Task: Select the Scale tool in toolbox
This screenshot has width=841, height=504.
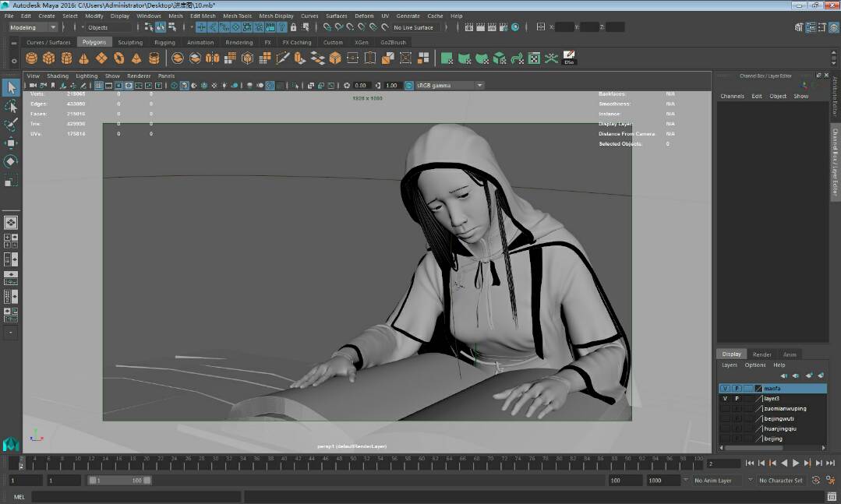Action: [x=11, y=180]
